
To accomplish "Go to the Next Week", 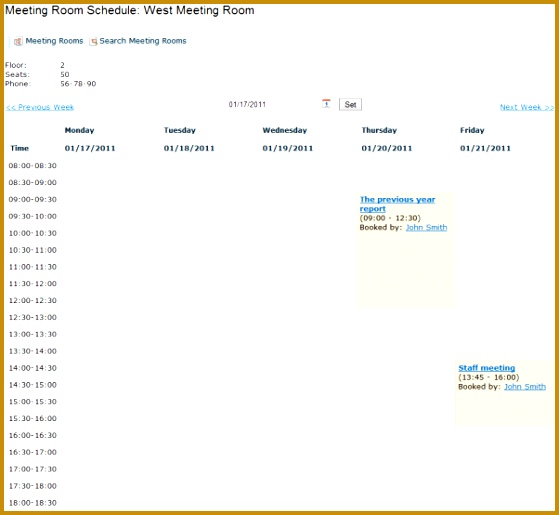I will pyautogui.click(x=527, y=107).
